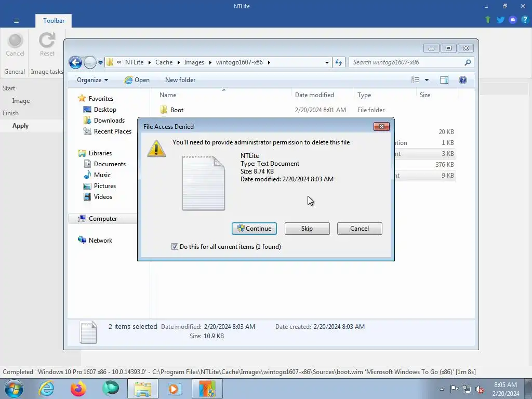The width and height of the screenshot is (532, 399).
Task: Click the NTLite Reset toolbar button
Action: click(47, 45)
